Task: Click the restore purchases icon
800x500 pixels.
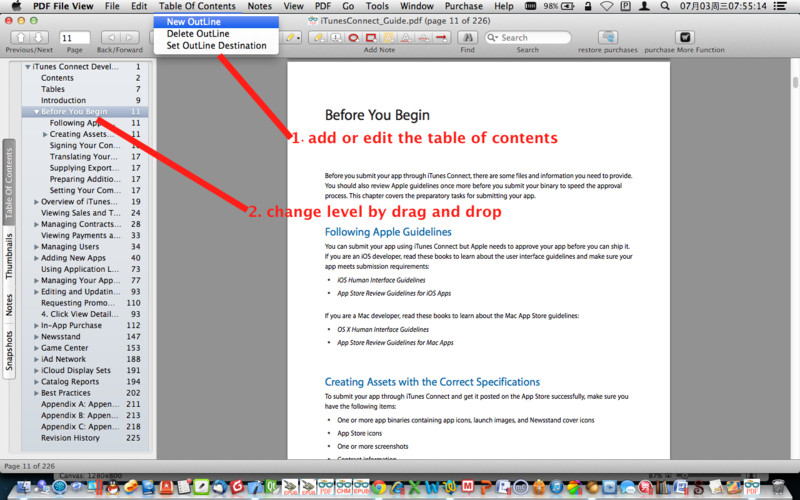Action: point(608,38)
